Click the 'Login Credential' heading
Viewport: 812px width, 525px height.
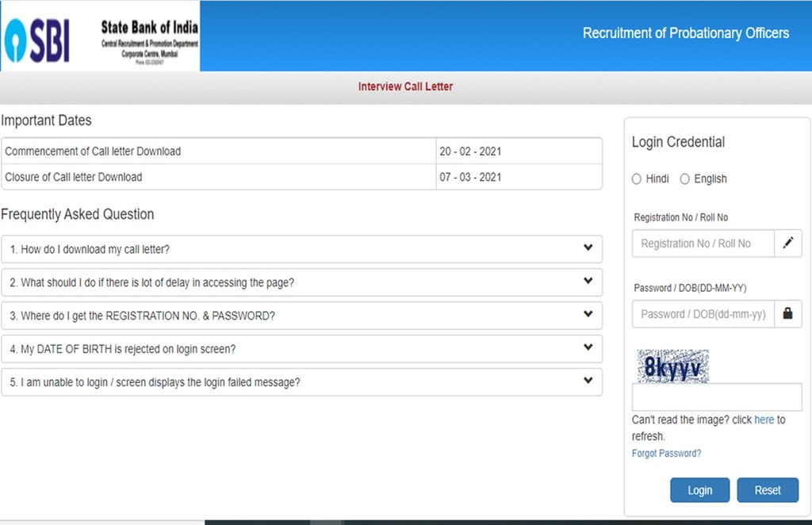tap(678, 141)
